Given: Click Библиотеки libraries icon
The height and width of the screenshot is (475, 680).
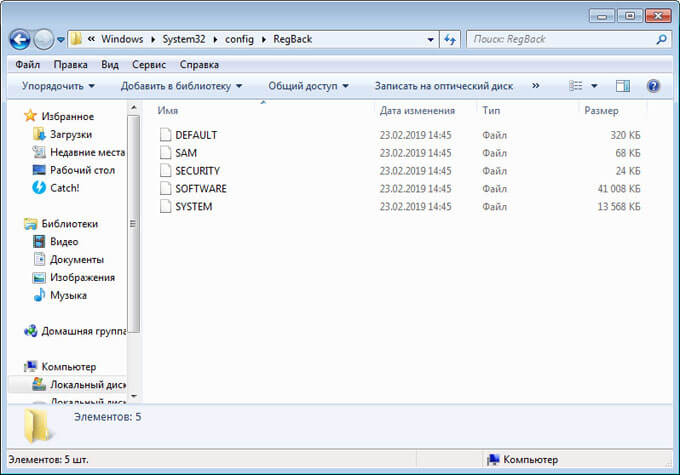Looking at the screenshot, I should coord(30,224).
